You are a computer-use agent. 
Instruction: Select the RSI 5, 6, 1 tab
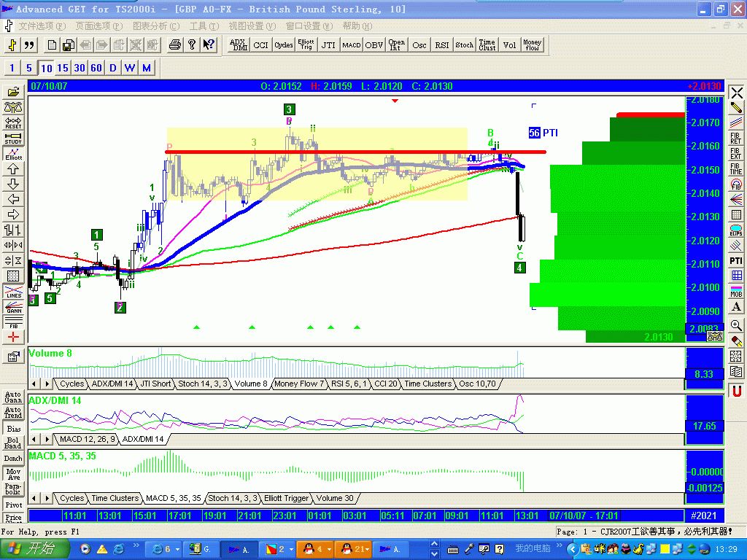tap(349, 384)
